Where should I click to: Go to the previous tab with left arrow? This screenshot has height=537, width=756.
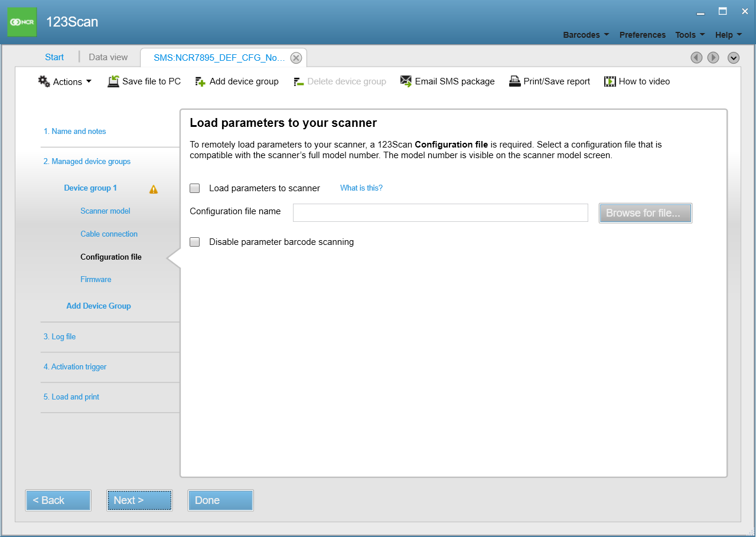pos(697,57)
